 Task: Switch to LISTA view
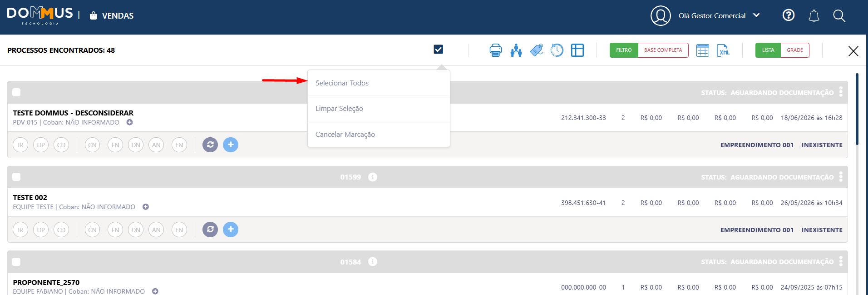coord(768,50)
